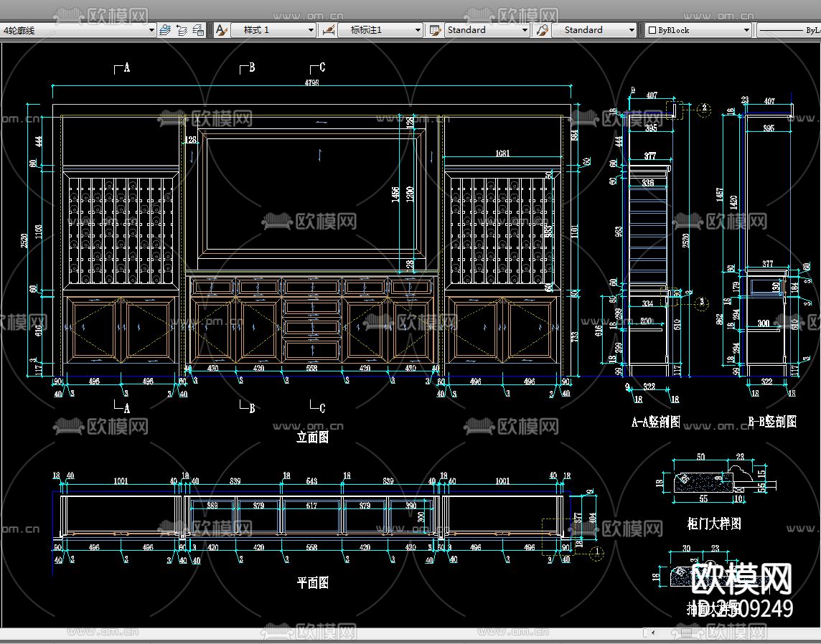Select the 柜门大样图 detail label
Screen dimensions: 821x644
click(713, 524)
